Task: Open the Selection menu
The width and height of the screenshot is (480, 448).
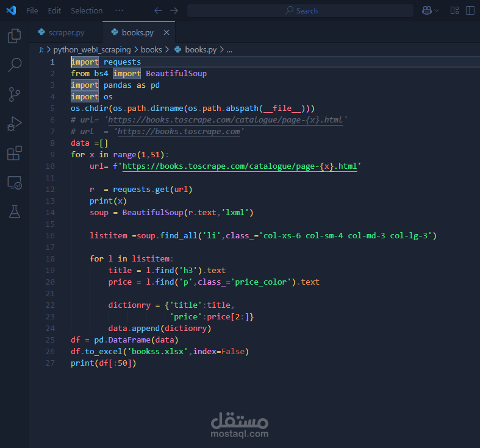Action: point(87,11)
